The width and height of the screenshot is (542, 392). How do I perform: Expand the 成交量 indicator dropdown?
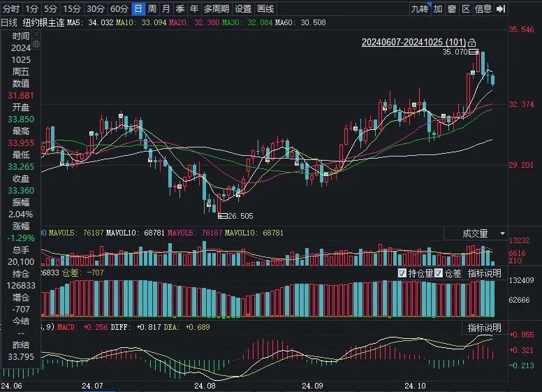point(503,233)
